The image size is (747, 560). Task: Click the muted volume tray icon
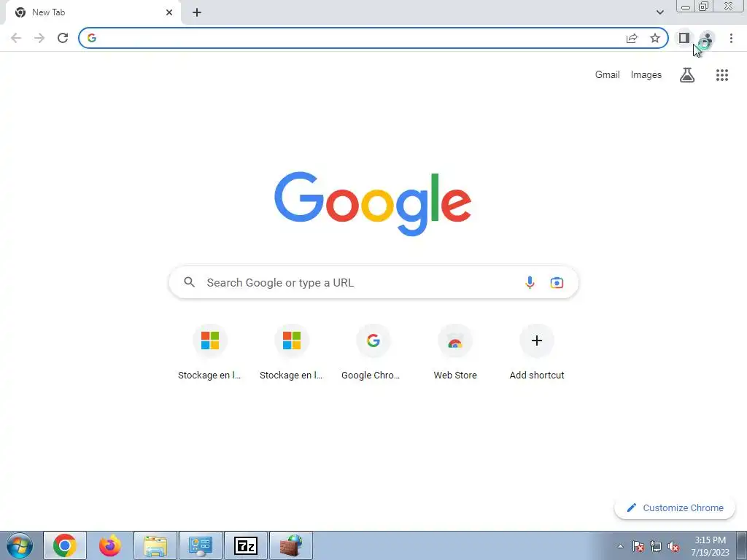point(673,547)
